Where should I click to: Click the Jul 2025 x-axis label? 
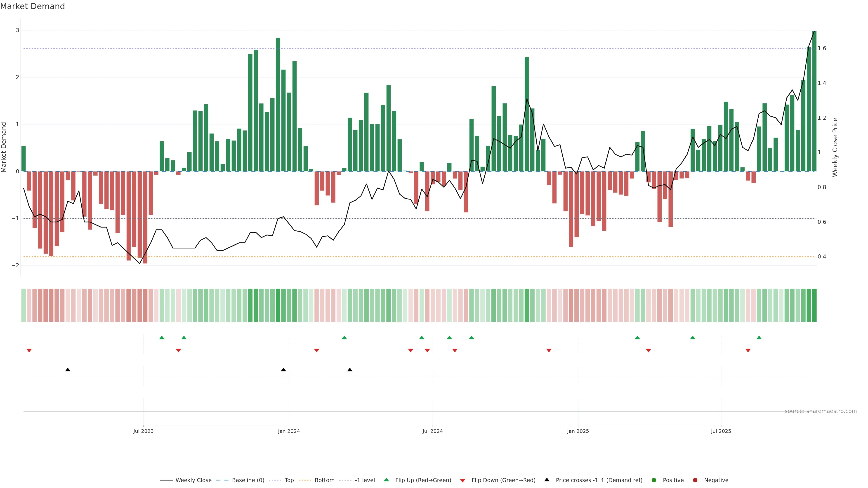pyautogui.click(x=721, y=431)
